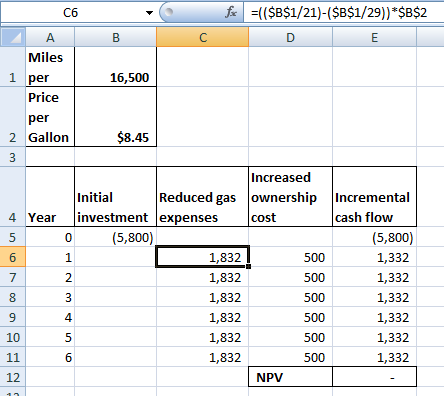The width and height of the screenshot is (444, 396).
Task: Click the 'Increased ownership cost' header cell
Action: click(291, 197)
